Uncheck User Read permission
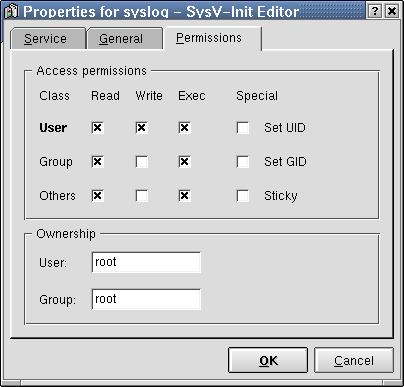Screen dimensions: 404x387 (x=98, y=128)
